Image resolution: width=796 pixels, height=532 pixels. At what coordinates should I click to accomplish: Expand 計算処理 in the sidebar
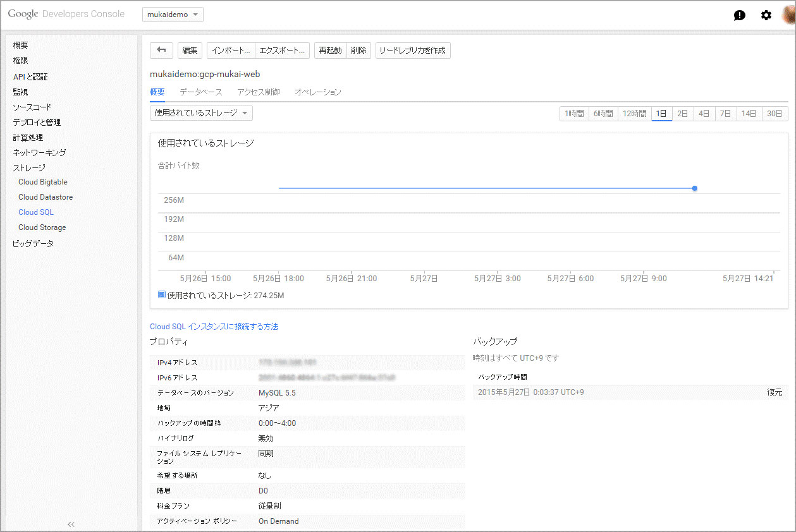[28, 138]
